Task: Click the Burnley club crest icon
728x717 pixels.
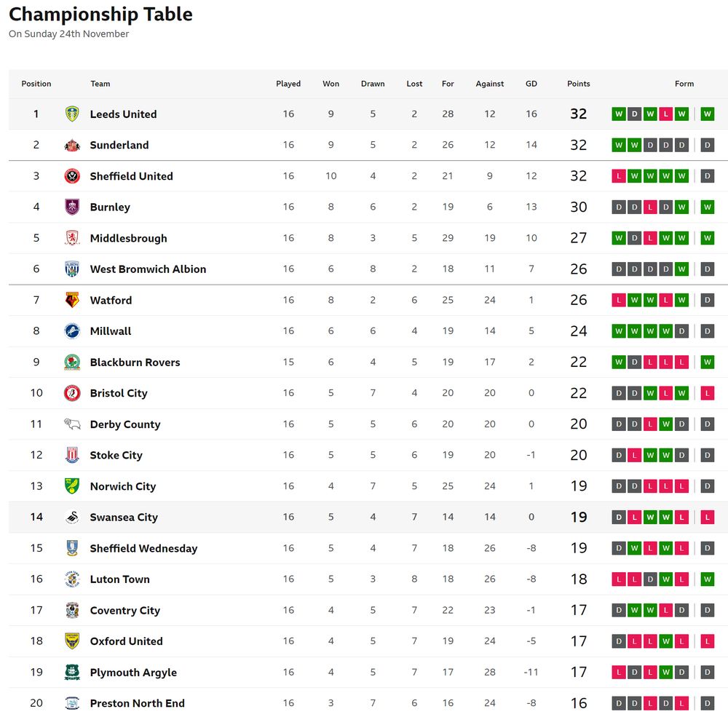Action: 72,207
